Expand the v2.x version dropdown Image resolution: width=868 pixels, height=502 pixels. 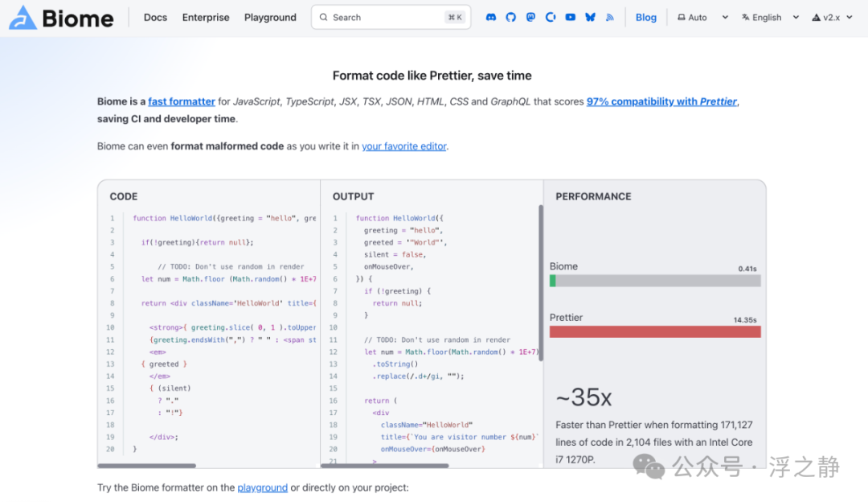(833, 17)
